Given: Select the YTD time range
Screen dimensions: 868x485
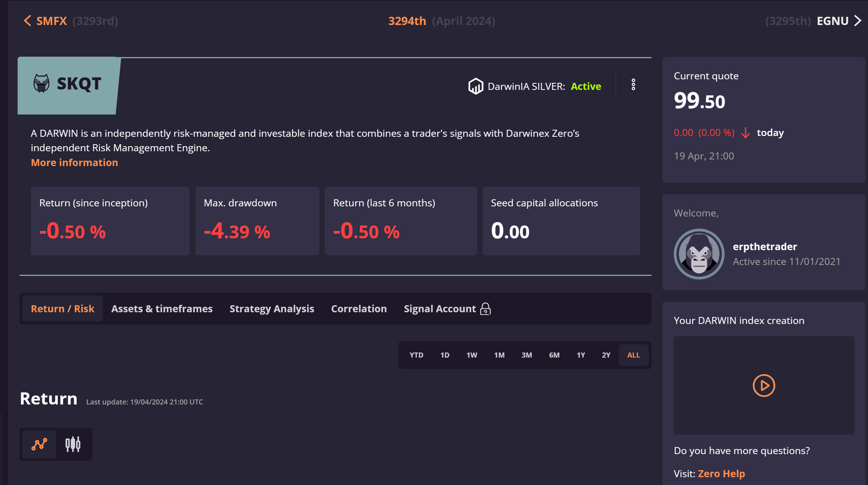Looking at the screenshot, I should click(416, 355).
